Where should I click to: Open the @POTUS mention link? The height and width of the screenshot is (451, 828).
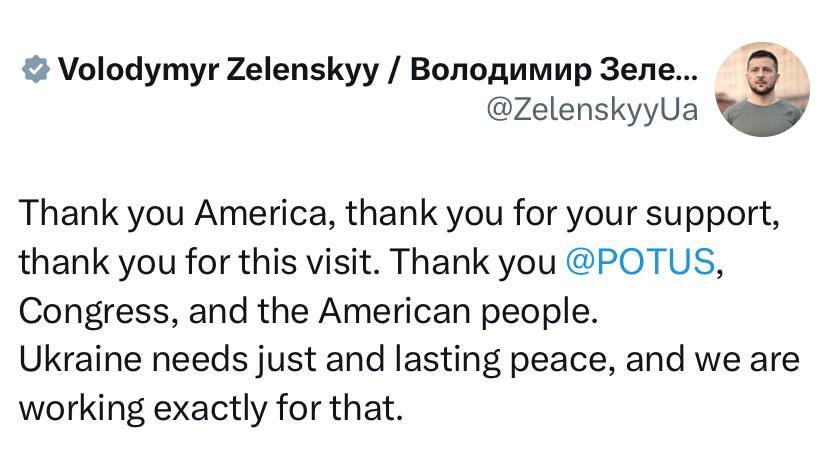pos(641,261)
